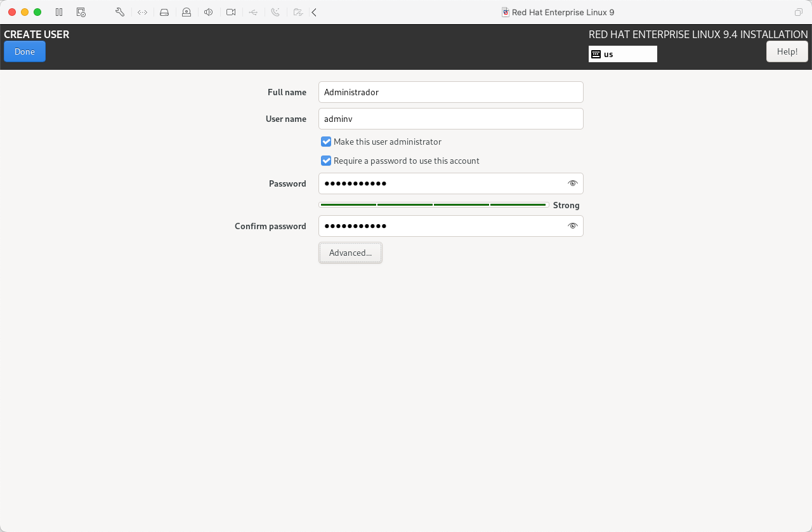
Task: Click the hard disk toolbar icon
Action: (164, 12)
